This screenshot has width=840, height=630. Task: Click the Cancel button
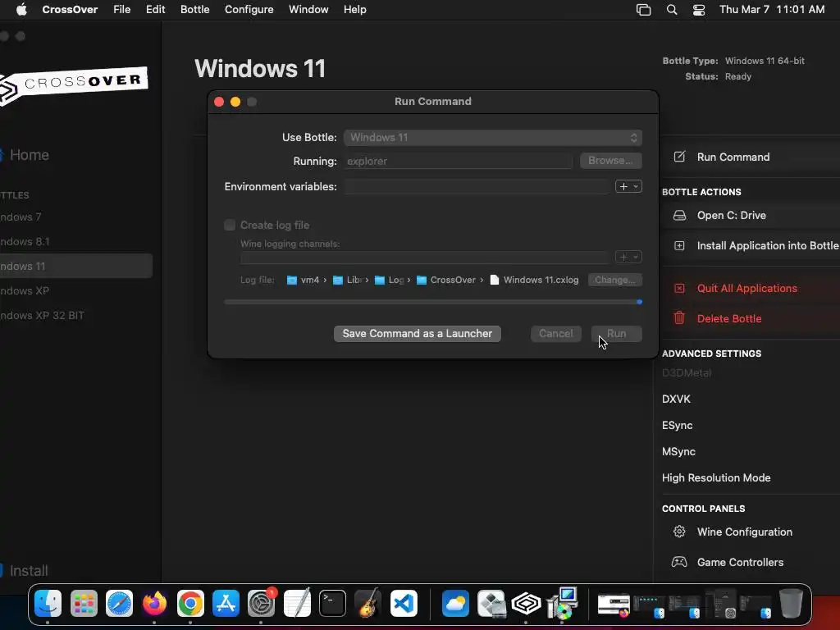(556, 333)
